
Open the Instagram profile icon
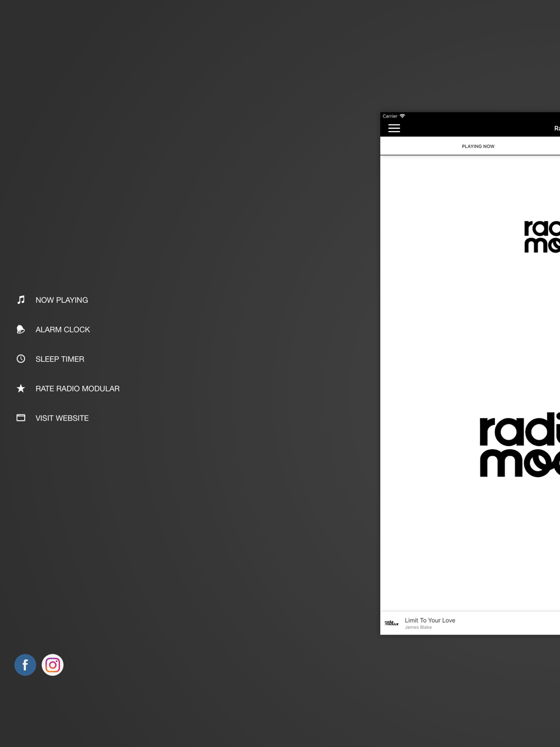pos(53,665)
